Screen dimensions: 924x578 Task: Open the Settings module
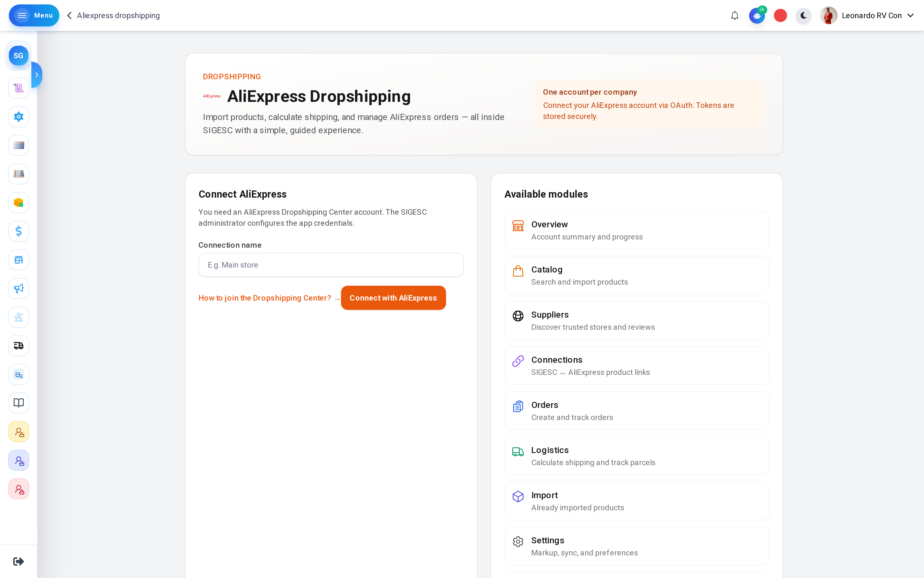point(637,546)
